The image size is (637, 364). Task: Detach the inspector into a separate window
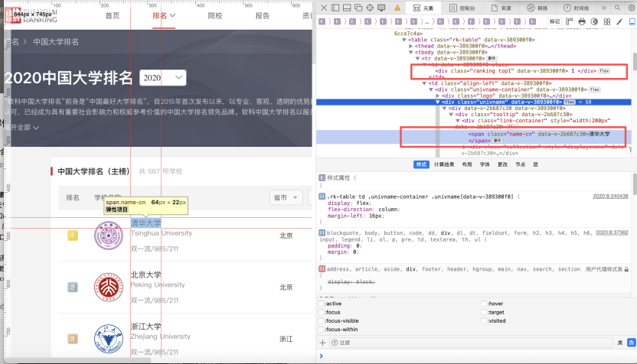pyautogui.click(x=358, y=8)
